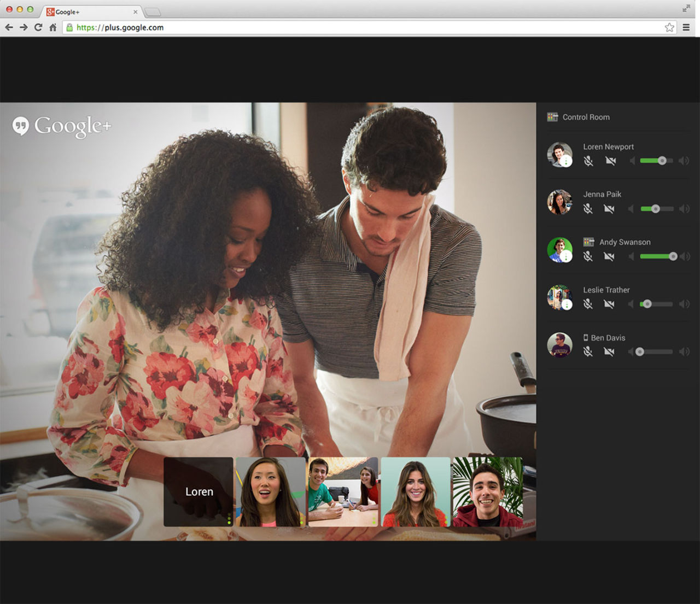
Task: Bookmark this page with star icon
Action: [669, 27]
